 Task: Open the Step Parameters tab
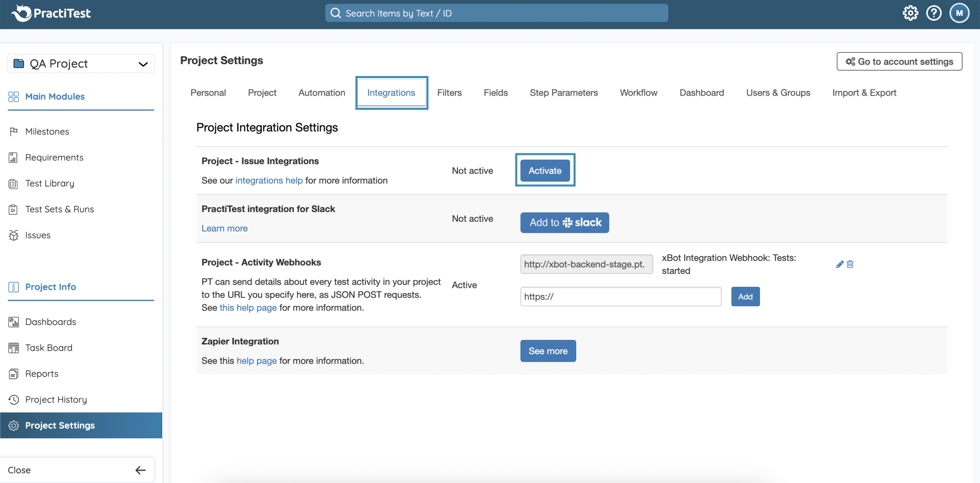coord(564,93)
